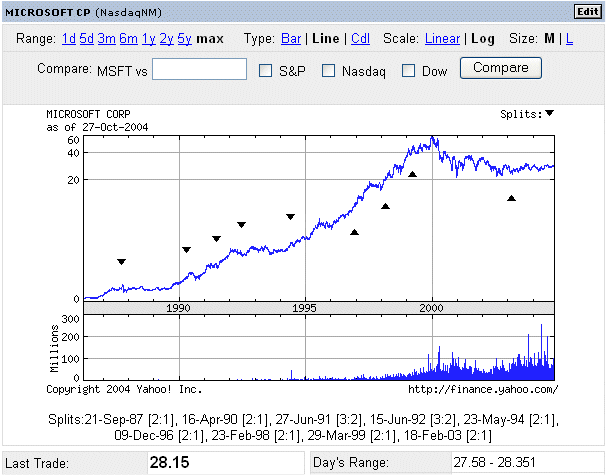The image size is (606, 475).
Task: Click the Splits legend triangle icon
Action: tap(549, 113)
